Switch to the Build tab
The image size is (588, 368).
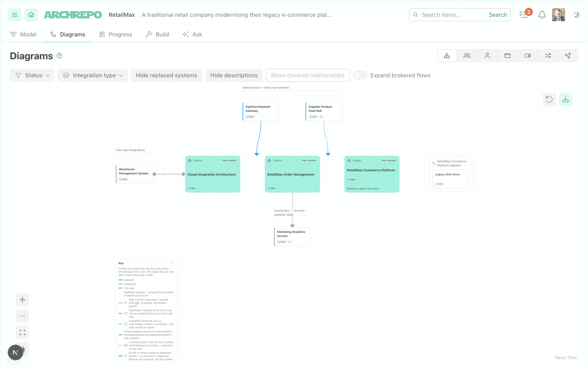pos(157,34)
